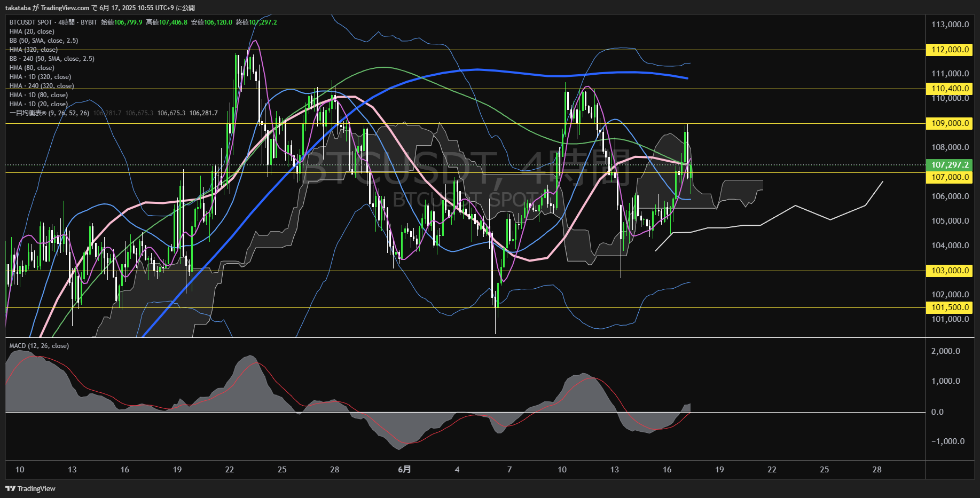The width and height of the screenshot is (980, 498).
Task: Select the HMA · 1D (80, close) legend
Action: pyautogui.click(x=38, y=95)
